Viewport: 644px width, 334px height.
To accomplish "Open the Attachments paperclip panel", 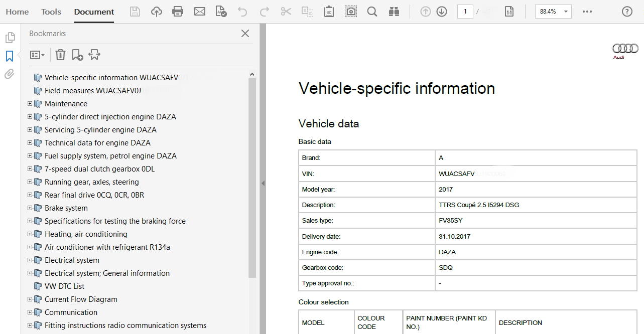I will tap(9, 74).
